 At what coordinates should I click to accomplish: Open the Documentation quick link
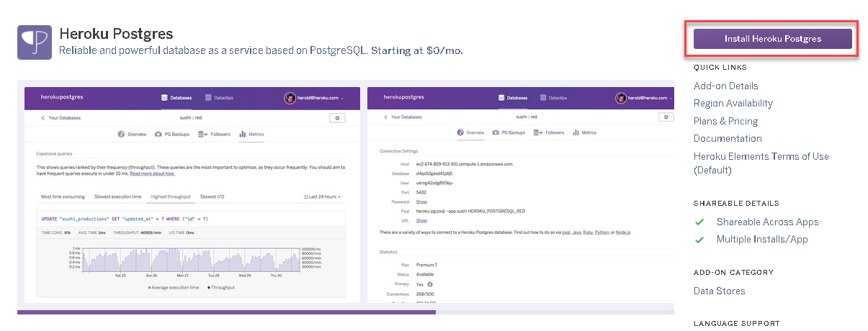click(728, 138)
